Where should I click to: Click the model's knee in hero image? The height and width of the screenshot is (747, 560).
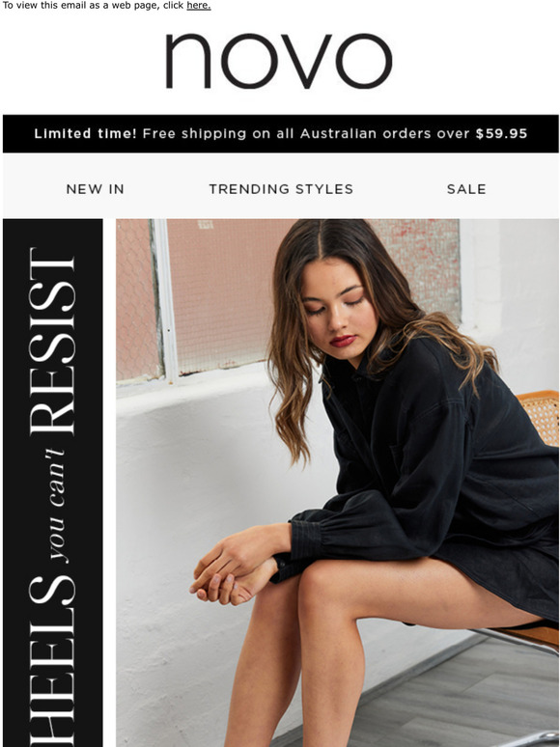[x=324, y=584]
